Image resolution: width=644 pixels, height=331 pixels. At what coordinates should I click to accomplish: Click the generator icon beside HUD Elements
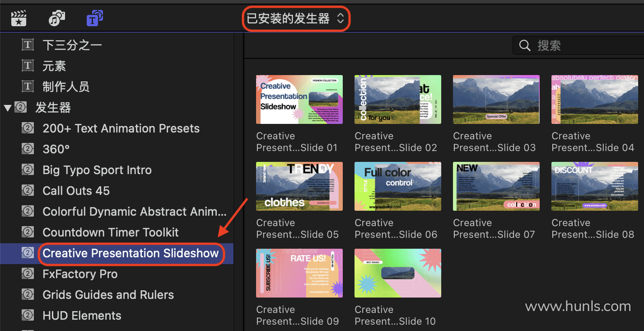pyautogui.click(x=28, y=315)
